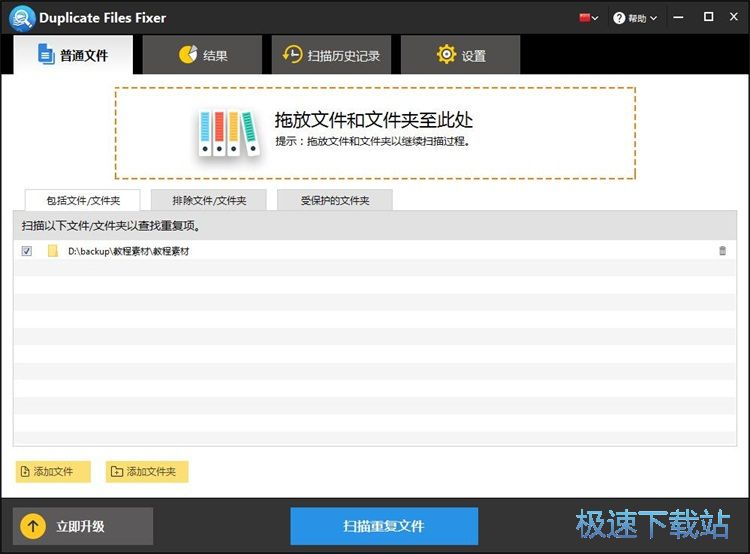Open the language flag dropdown
This screenshot has width=750, height=554.
point(589,18)
